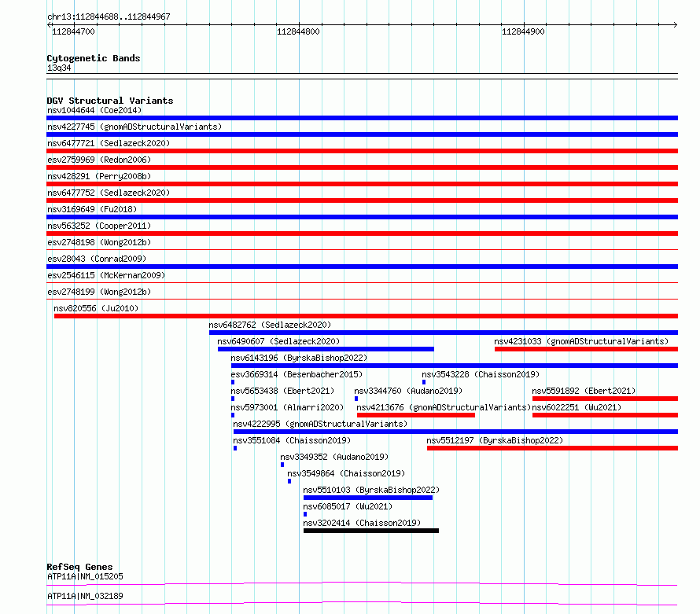Click the RefSeq Genes track heading
Viewport: 700px width, 614px height.
79,567
